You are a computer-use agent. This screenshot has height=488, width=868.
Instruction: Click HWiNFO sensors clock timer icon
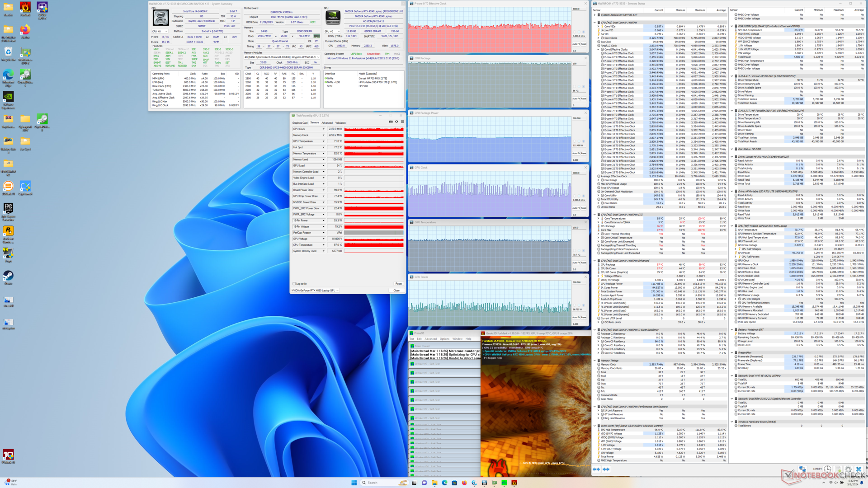tap(827, 469)
